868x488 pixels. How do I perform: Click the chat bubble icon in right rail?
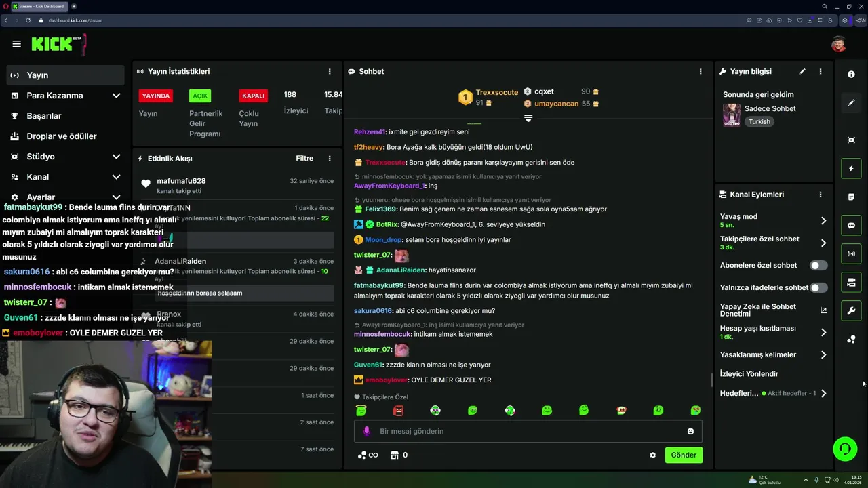(x=851, y=226)
